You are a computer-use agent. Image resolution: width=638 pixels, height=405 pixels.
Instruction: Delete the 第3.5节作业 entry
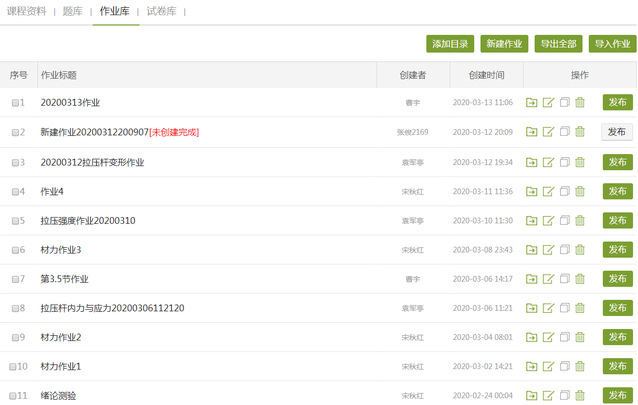tap(580, 279)
